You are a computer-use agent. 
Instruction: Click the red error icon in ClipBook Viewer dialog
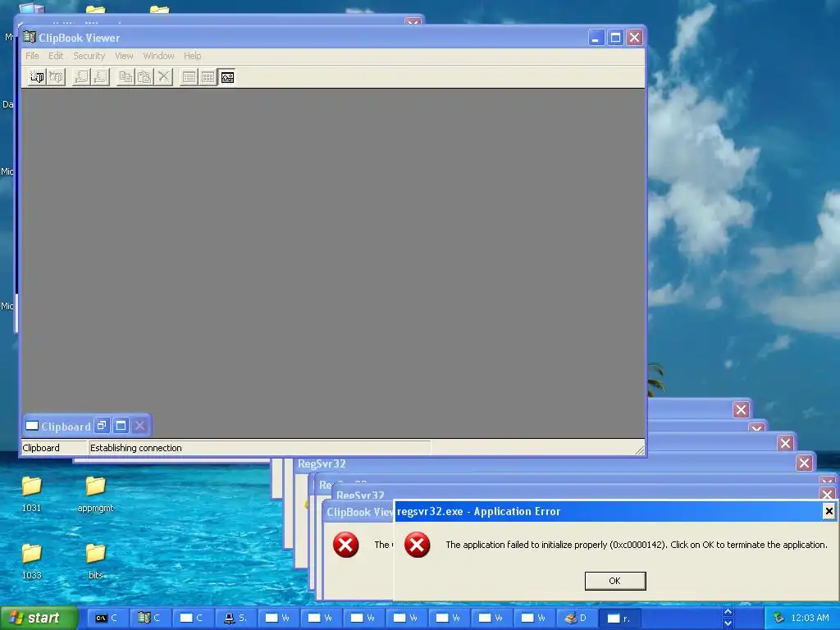tap(346, 545)
